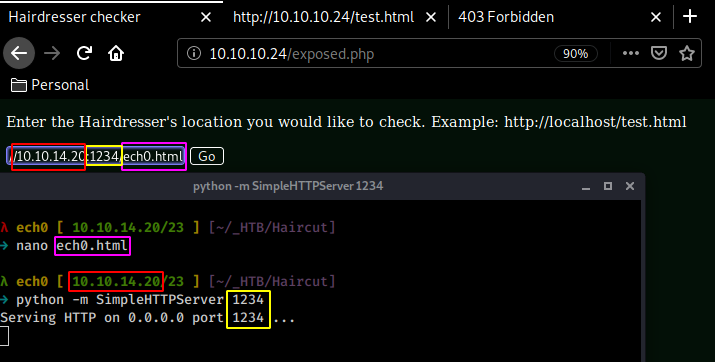Click the browser back arrow button
This screenshot has width=715, height=362.
(19, 53)
